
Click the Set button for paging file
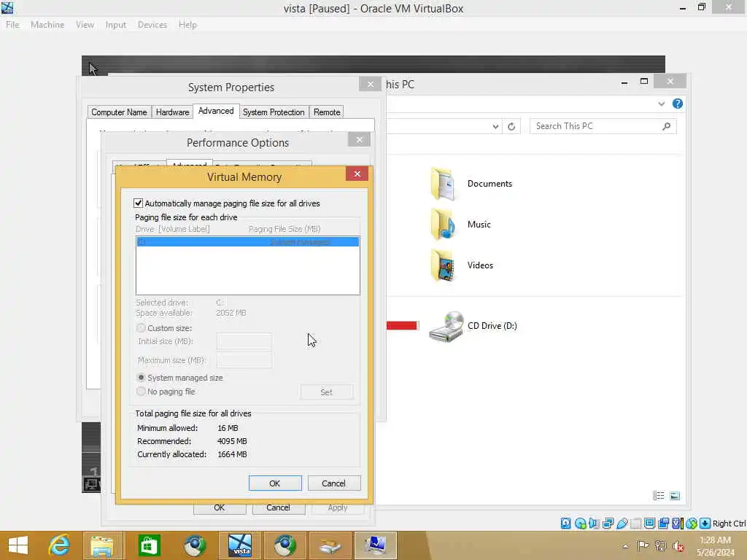tap(326, 392)
